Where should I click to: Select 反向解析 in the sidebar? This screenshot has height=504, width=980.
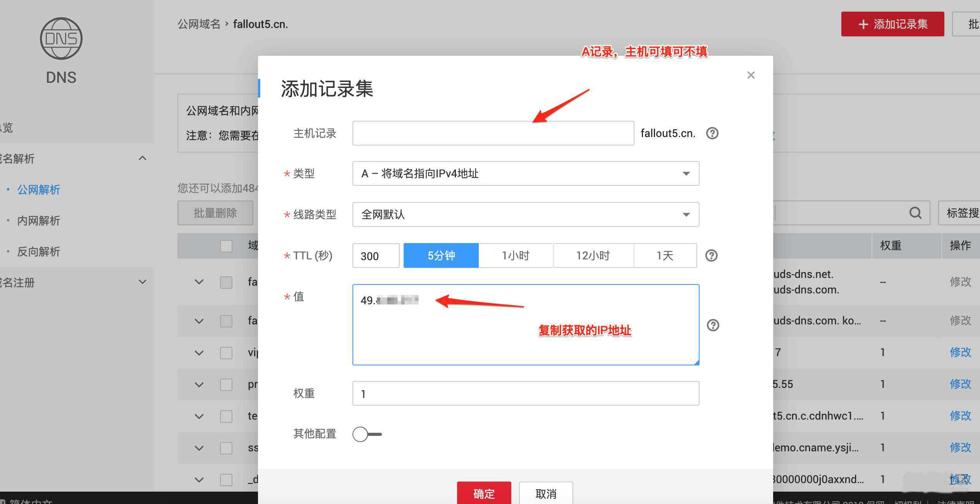[38, 251]
